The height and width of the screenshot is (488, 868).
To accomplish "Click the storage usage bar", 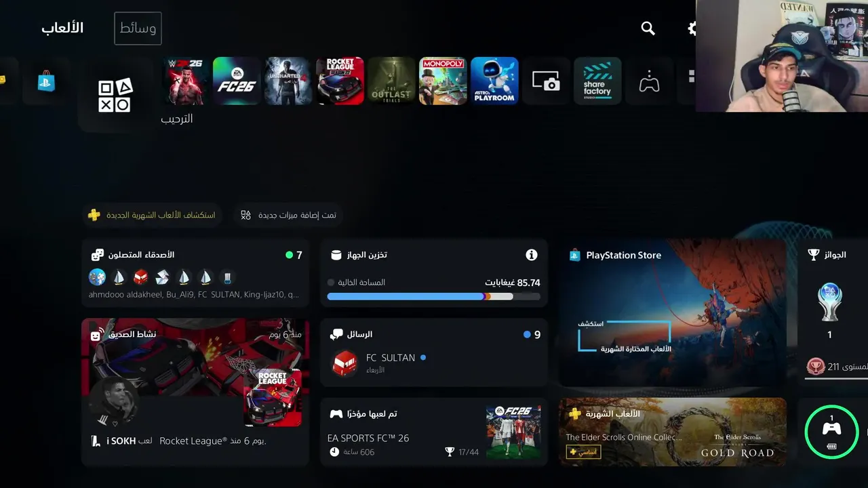I will pyautogui.click(x=434, y=296).
